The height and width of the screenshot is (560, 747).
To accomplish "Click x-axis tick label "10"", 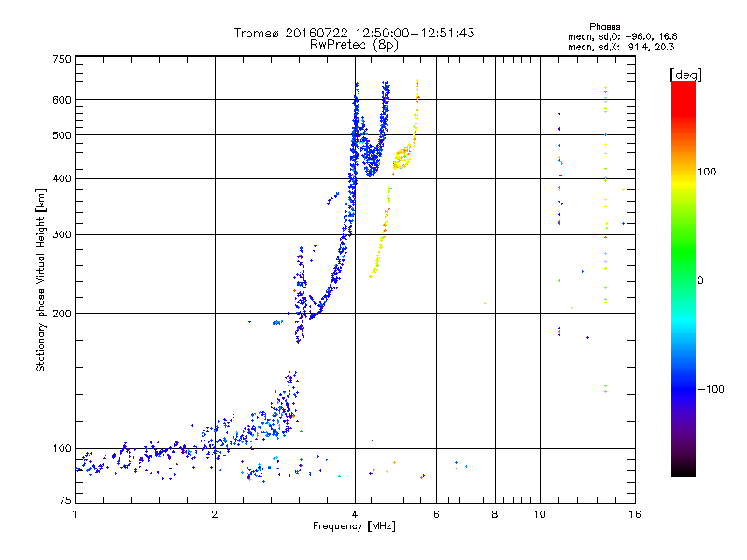I will (x=540, y=514).
